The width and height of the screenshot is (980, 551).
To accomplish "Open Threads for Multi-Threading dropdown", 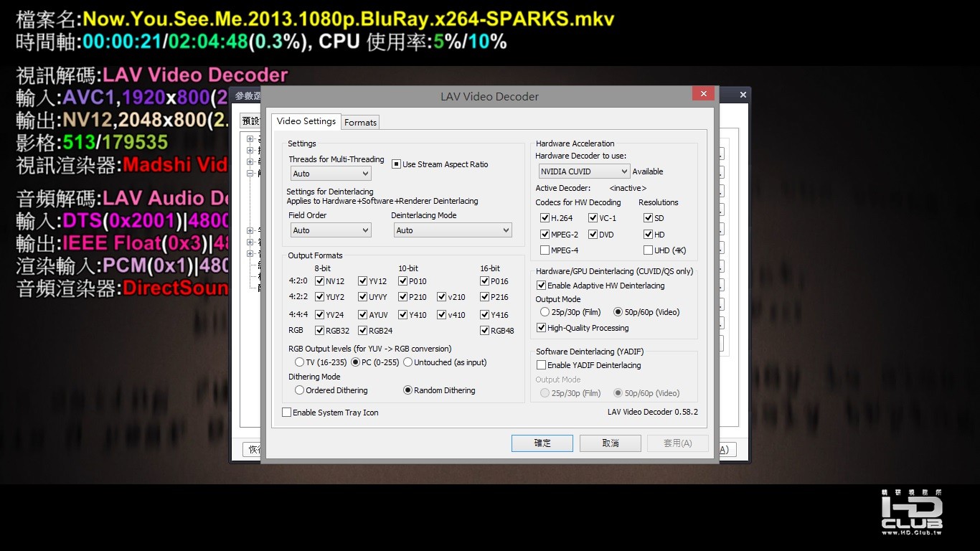I will 331,174.
